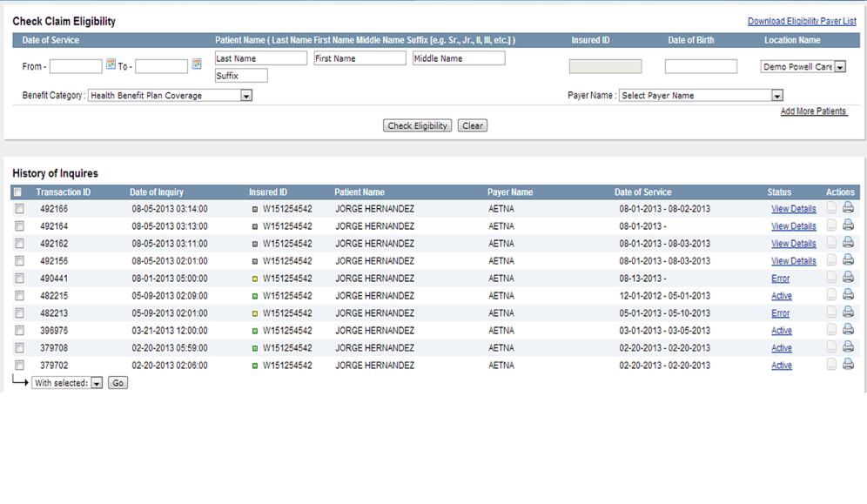Check the checkbox for transaction 379702

point(18,365)
